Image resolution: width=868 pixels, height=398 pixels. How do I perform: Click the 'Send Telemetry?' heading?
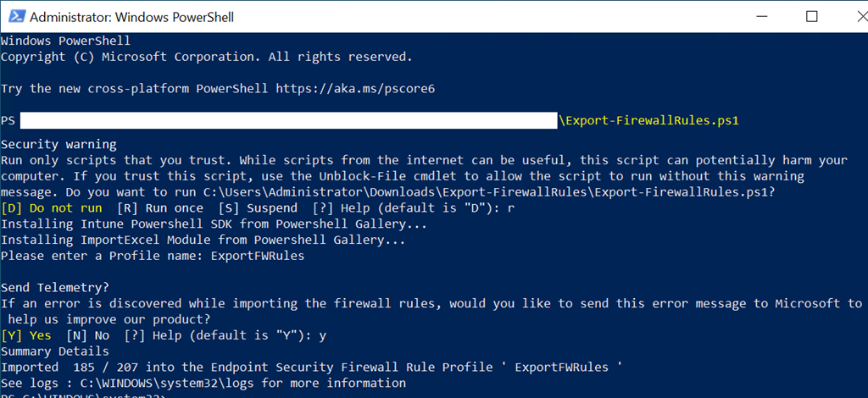pos(55,288)
